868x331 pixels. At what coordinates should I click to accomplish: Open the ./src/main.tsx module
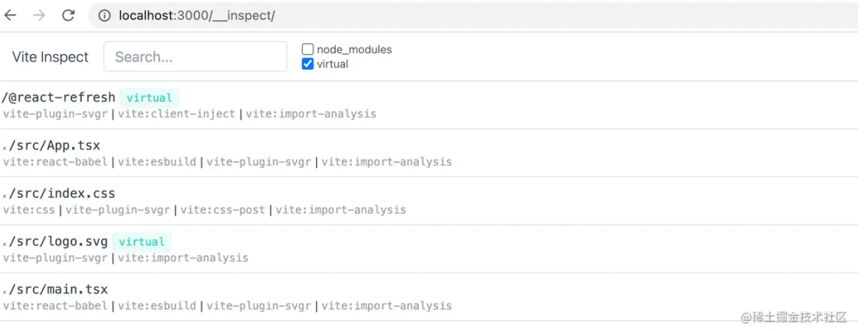tap(55, 290)
